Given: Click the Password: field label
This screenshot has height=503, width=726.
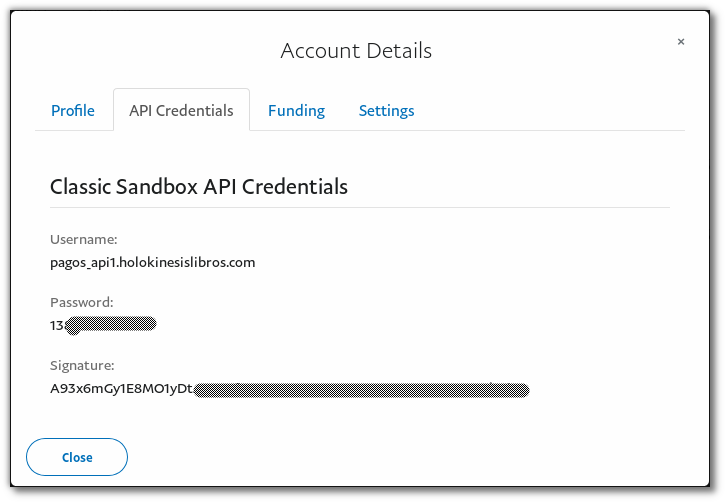Looking at the screenshot, I should tap(82, 302).
